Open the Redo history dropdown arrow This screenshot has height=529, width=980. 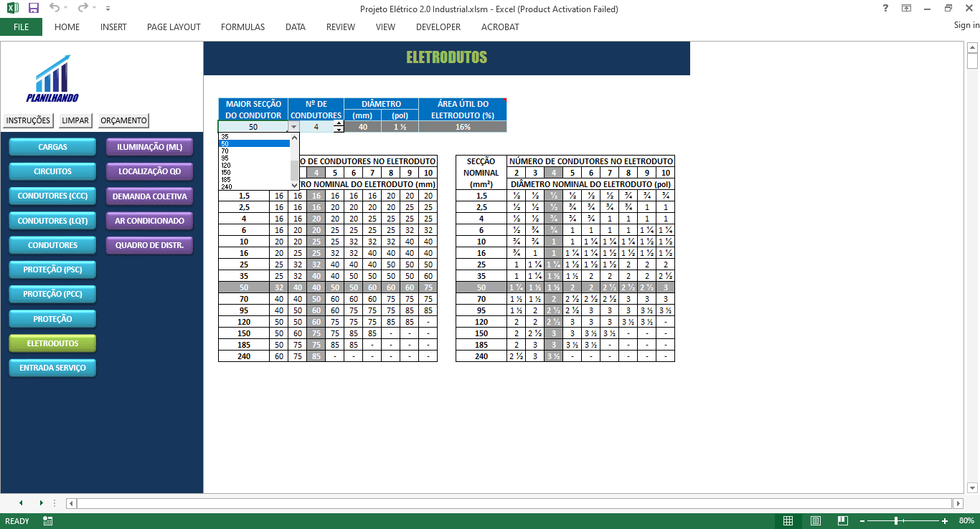click(x=94, y=9)
